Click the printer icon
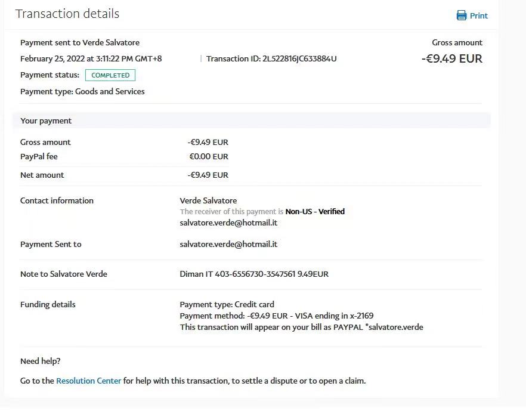 462,16
